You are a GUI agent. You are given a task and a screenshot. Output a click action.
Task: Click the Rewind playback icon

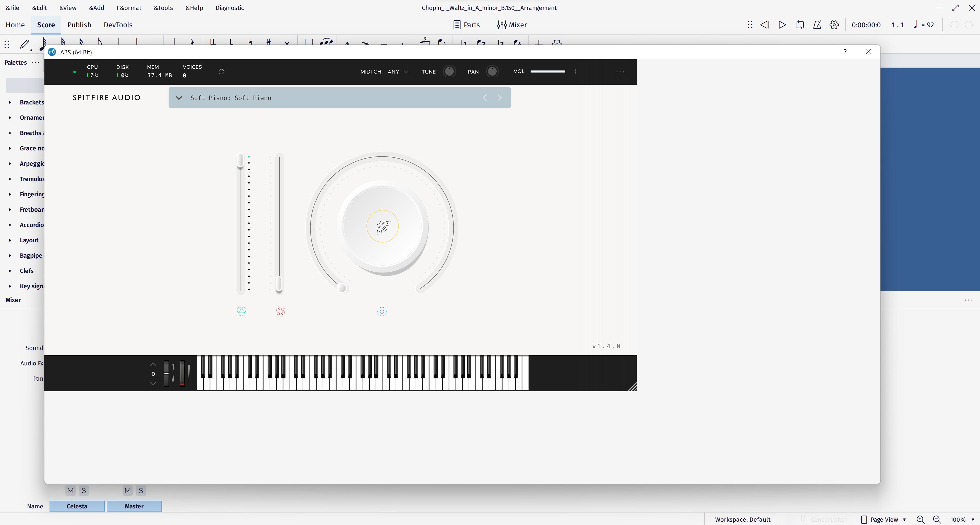click(765, 24)
